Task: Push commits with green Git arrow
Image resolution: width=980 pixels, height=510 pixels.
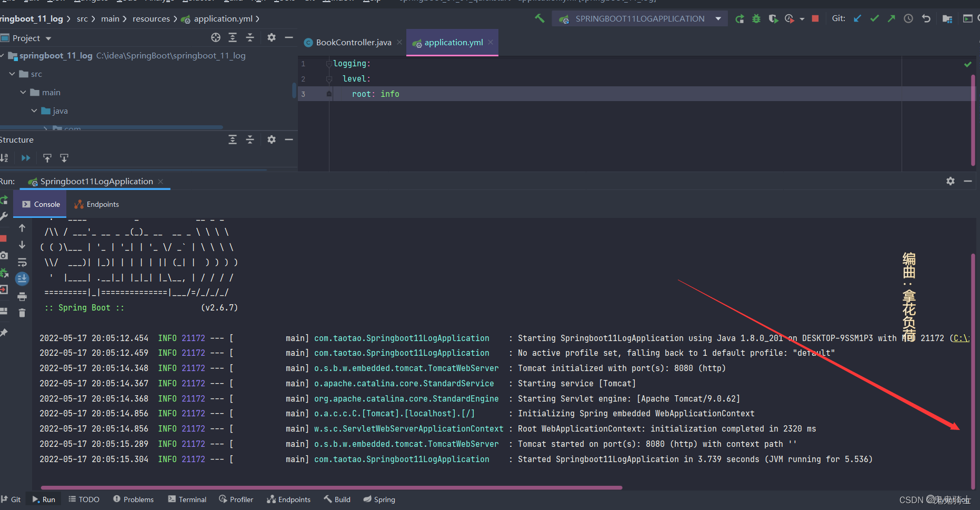Action: coord(891,18)
